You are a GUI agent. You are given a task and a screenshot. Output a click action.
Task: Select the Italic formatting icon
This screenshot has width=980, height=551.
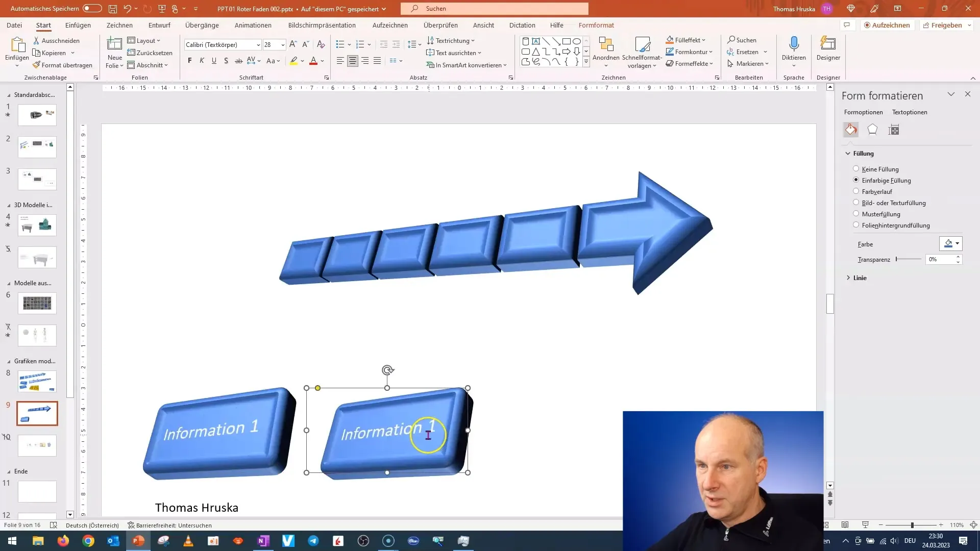(201, 61)
